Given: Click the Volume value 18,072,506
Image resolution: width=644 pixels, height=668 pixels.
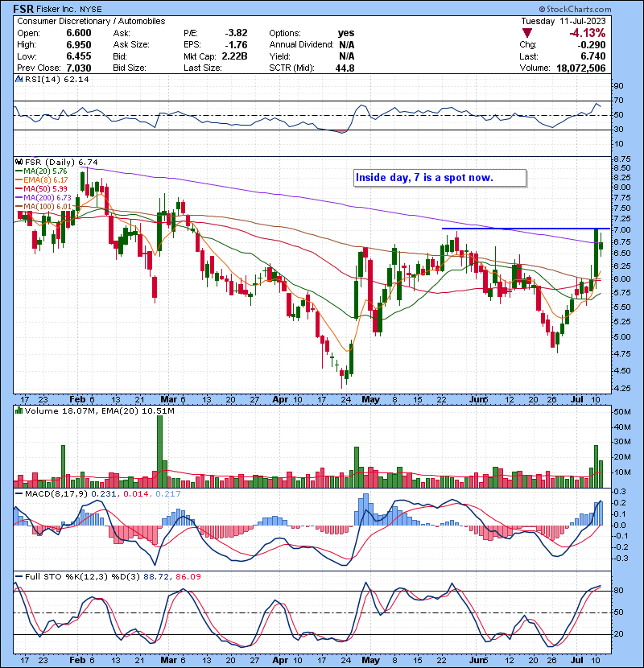Looking at the screenshot, I should pos(581,68).
